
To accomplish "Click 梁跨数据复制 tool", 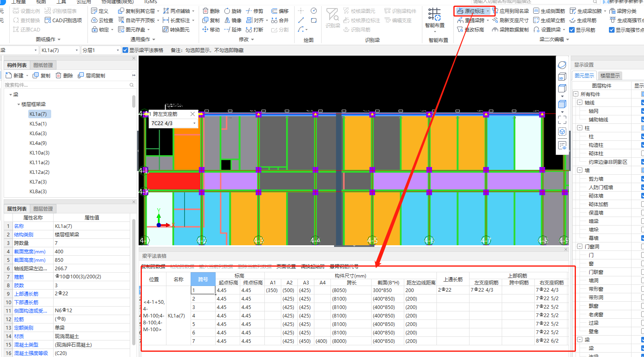I will click(511, 29).
